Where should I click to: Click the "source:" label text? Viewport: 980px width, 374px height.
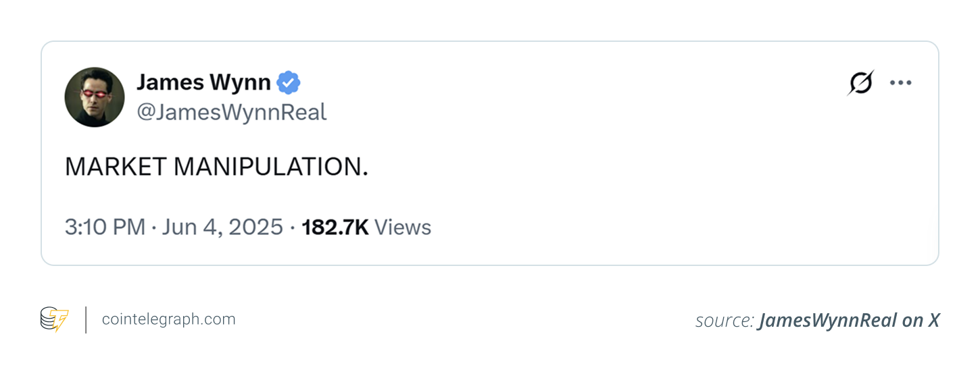tap(725, 321)
